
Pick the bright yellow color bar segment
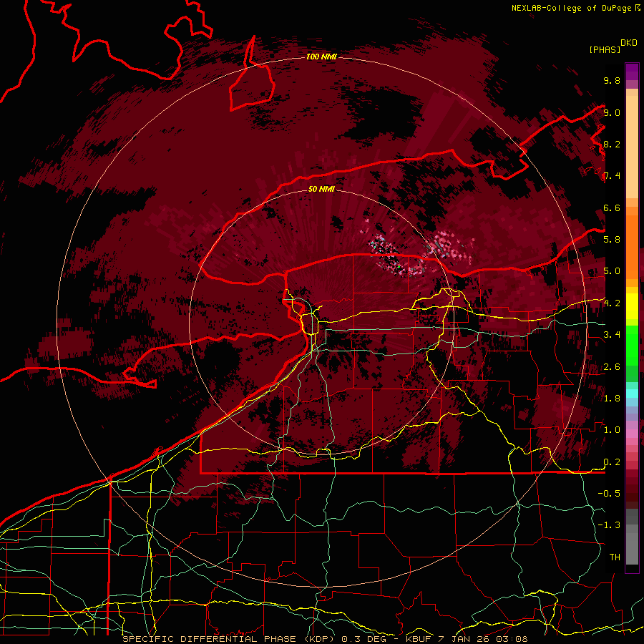632,306
